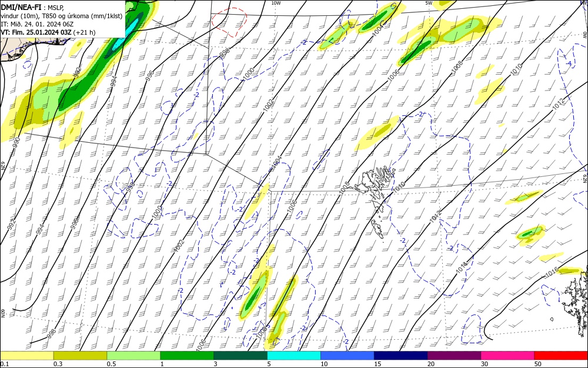This screenshot has width=588, height=368.
Task: Click the '990' isobar label
Action: point(16,142)
